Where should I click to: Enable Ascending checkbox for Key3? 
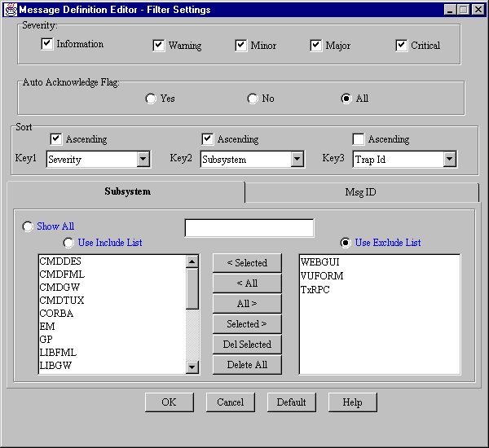click(x=359, y=139)
